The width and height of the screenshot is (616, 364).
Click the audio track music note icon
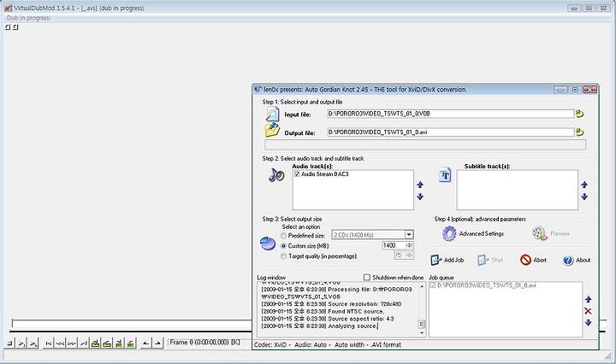pyautogui.click(x=276, y=175)
